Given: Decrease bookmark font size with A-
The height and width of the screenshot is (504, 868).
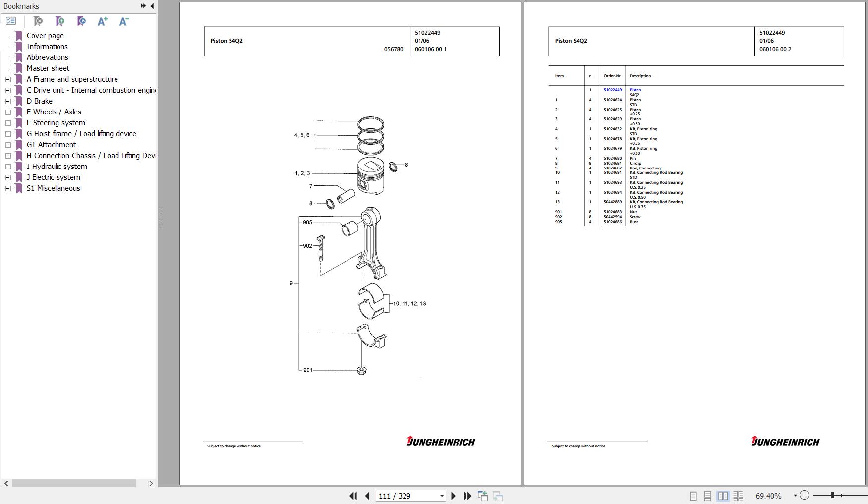Looking at the screenshot, I should coord(124,21).
